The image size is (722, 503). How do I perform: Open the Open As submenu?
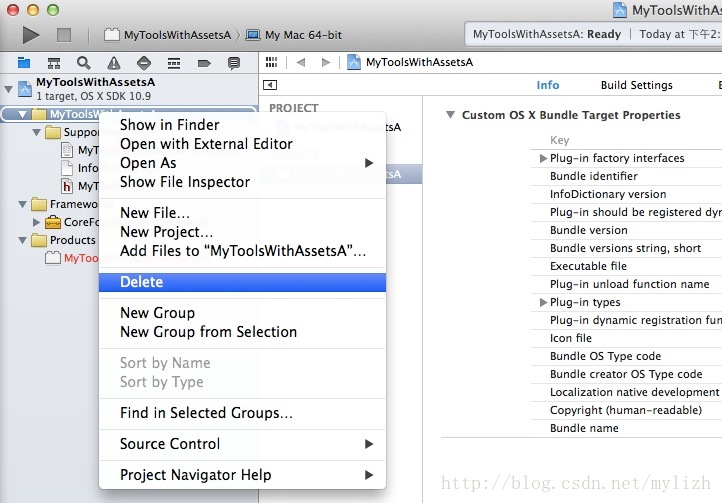[242, 163]
